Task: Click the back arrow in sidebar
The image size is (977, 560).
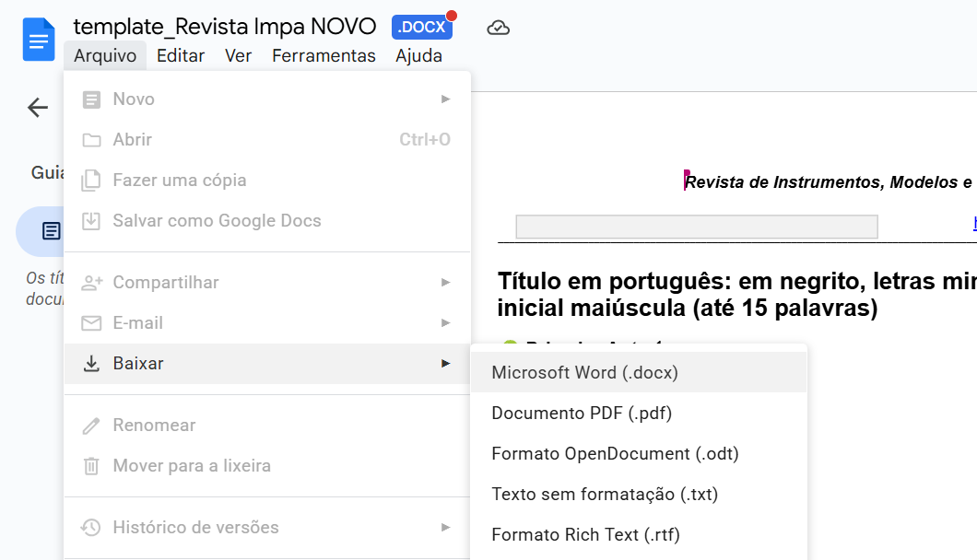Action: [38, 108]
